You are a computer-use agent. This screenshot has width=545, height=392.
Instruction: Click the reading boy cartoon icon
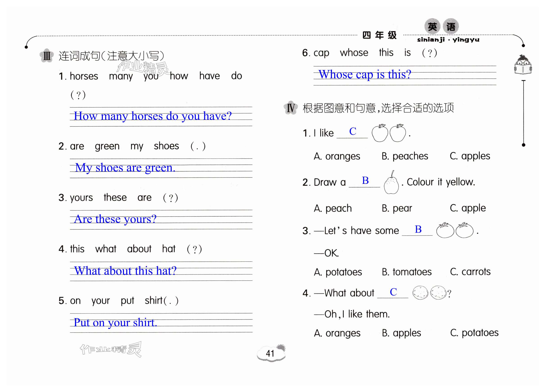(523, 65)
